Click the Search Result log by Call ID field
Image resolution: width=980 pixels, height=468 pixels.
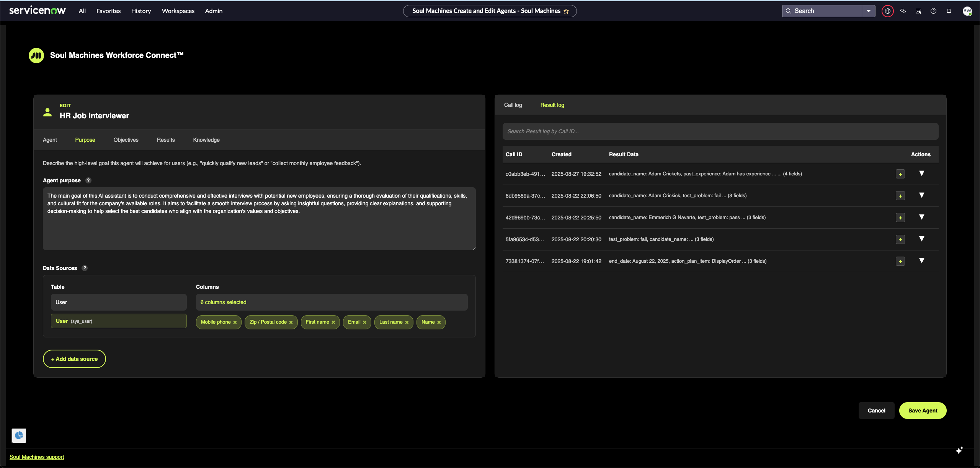click(x=720, y=131)
